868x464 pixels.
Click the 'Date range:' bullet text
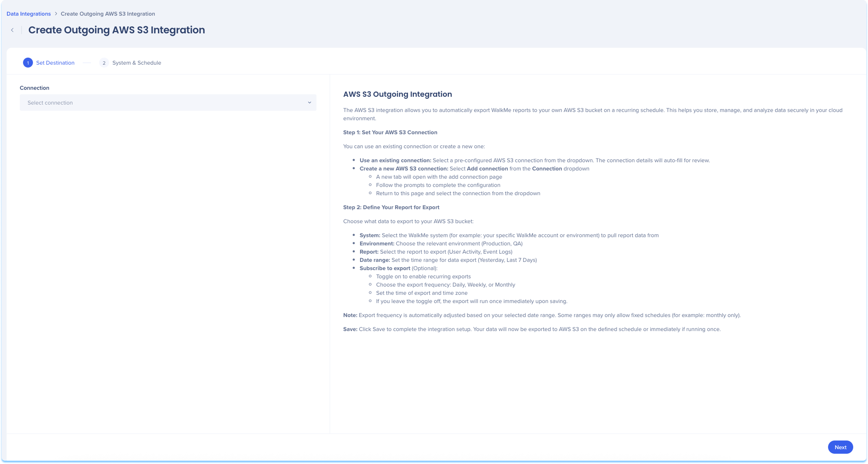point(448,260)
